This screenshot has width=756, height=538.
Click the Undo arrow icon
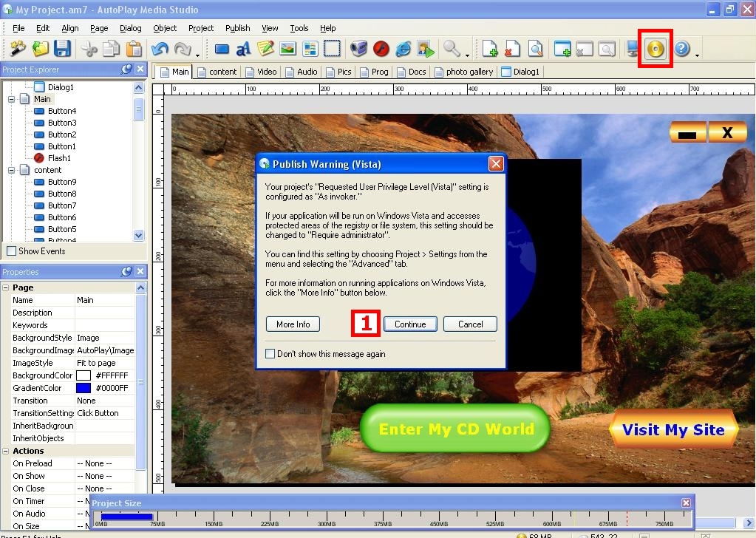tap(160, 50)
